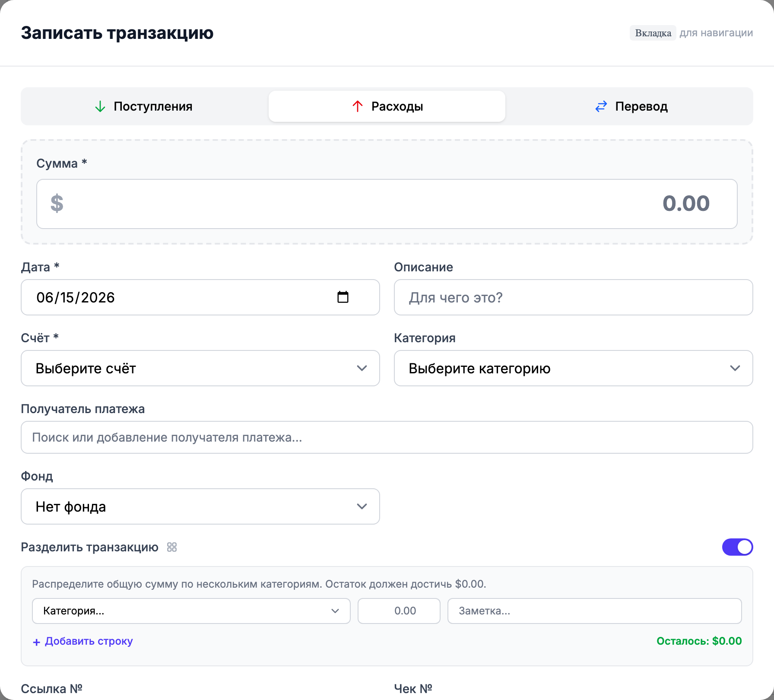
Task: Focus the Сумма amount input field
Action: click(387, 204)
